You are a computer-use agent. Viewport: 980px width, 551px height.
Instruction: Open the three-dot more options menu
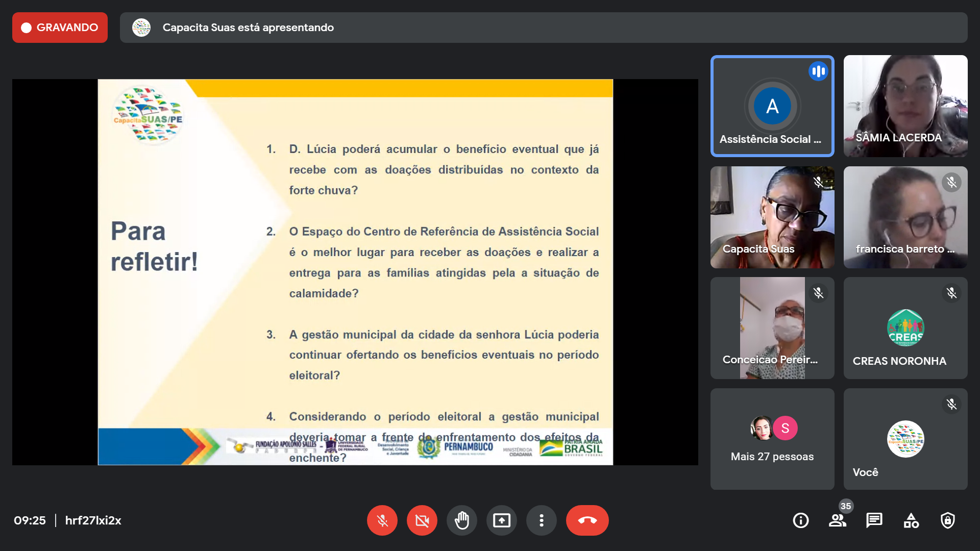(542, 520)
